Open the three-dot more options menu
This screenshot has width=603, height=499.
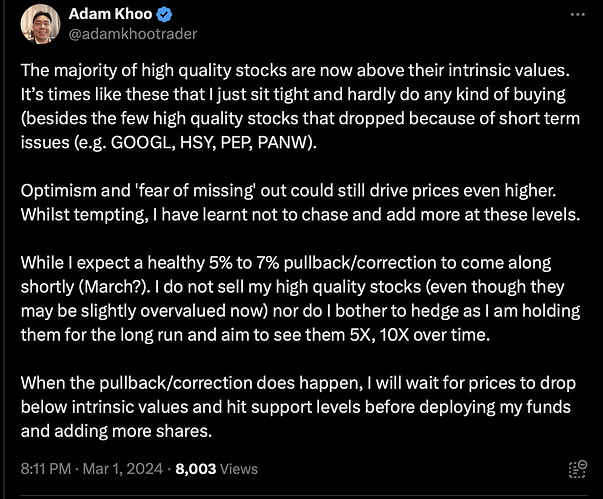(x=578, y=15)
